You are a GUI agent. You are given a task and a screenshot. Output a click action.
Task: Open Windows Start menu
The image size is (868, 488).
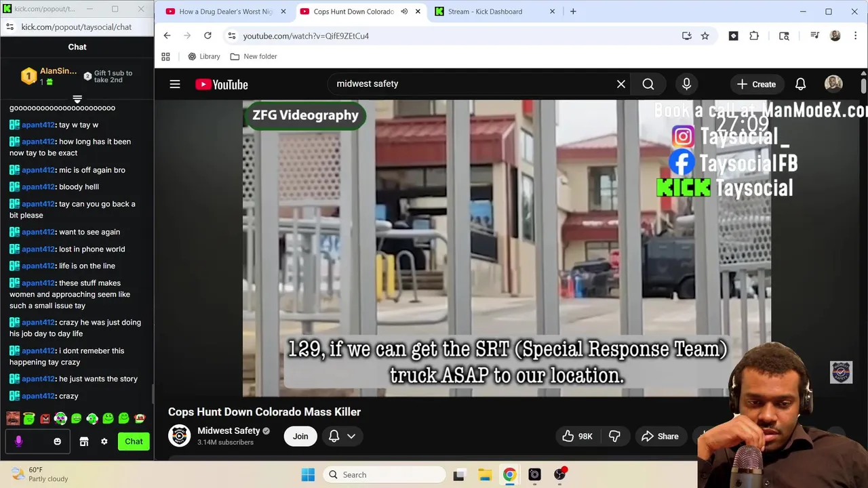(308, 474)
